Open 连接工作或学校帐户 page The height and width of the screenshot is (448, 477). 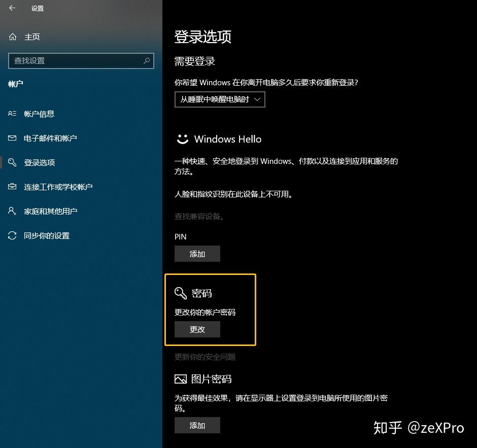coord(58,187)
